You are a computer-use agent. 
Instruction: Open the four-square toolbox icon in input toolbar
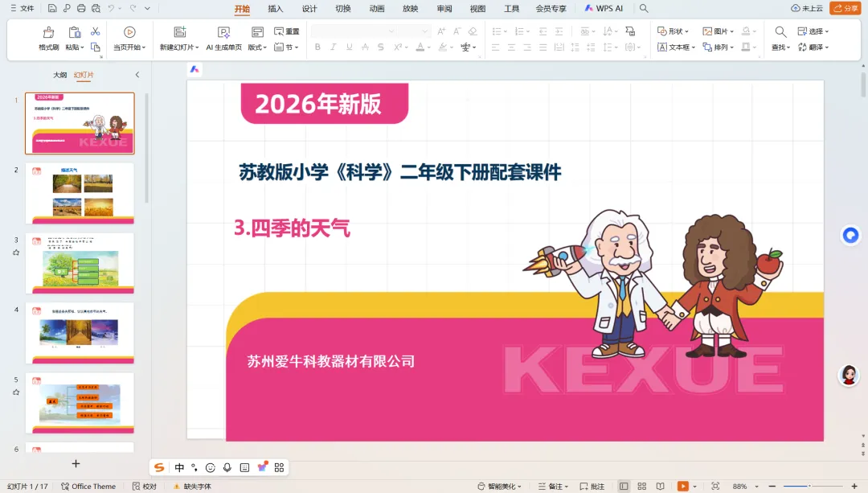pos(279,467)
